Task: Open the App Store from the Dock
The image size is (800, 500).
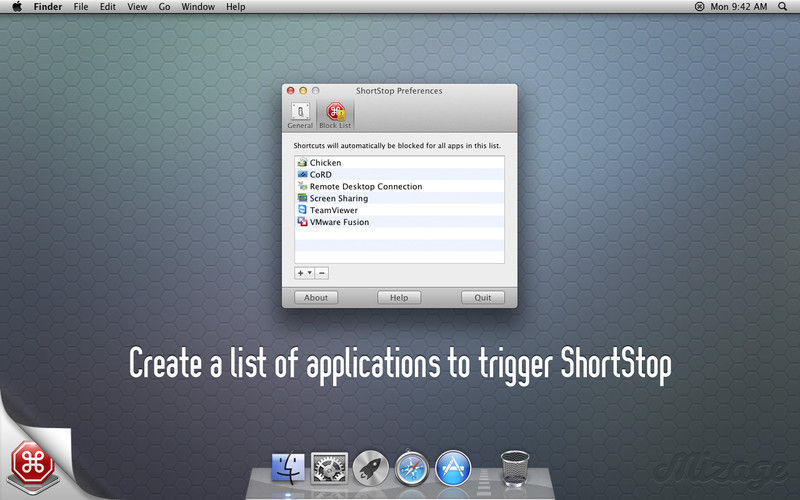Action: tap(453, 468)
